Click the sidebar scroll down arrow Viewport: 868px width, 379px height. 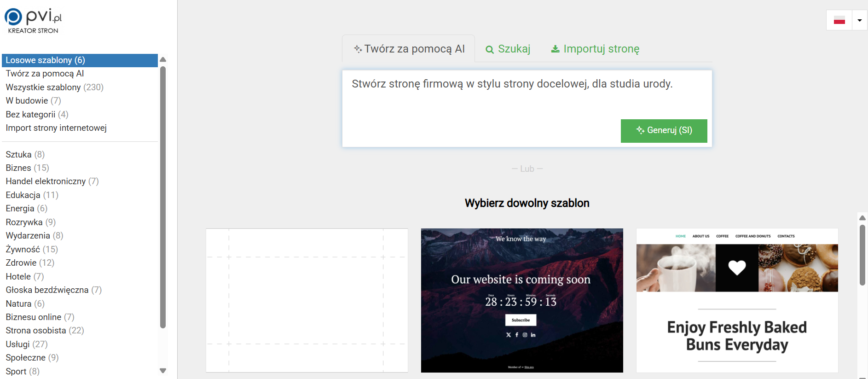[162, 371]
